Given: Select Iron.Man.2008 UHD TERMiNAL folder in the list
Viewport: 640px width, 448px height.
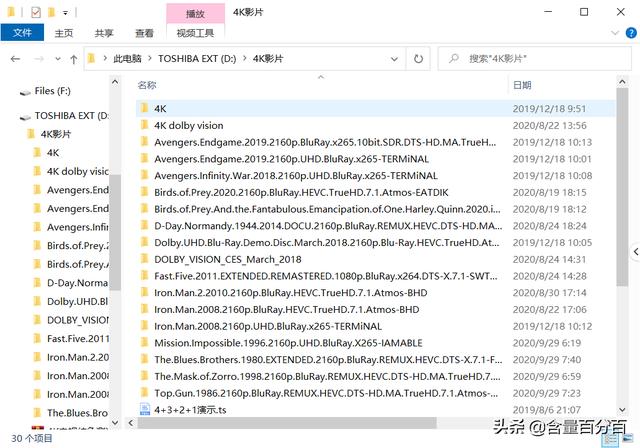Looking at the screenshot, I should pyautogui.click(x=268, y=326).
